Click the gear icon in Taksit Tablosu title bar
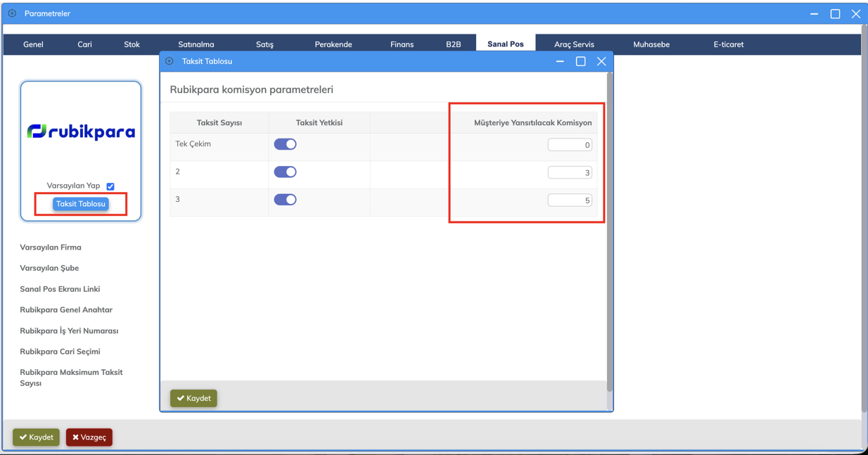The height and width of the screenshot is (455, 868). [x=170, y=61]
